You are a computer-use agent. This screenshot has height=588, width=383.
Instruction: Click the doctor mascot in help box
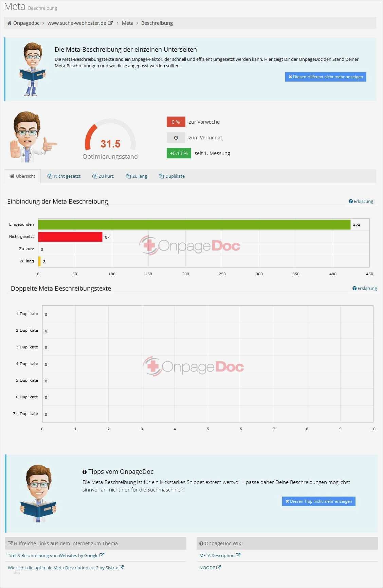point(32,69)
